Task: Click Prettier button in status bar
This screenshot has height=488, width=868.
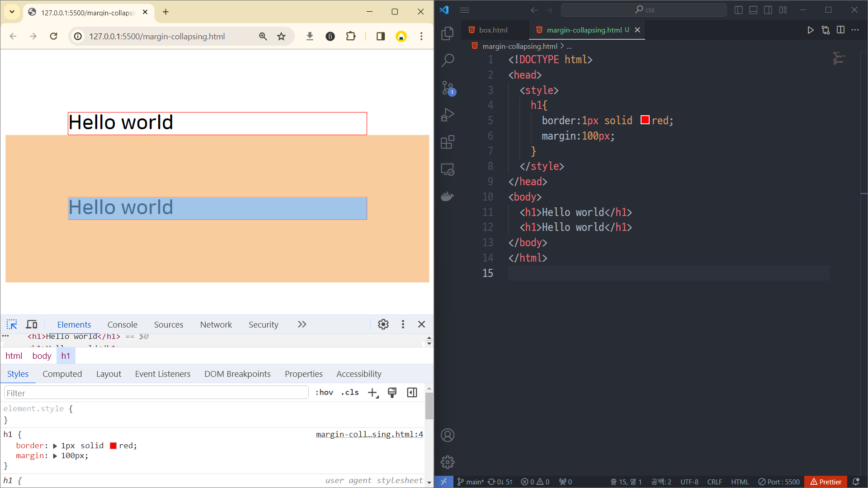Action: pyautogui.click(x=826, y=482)
